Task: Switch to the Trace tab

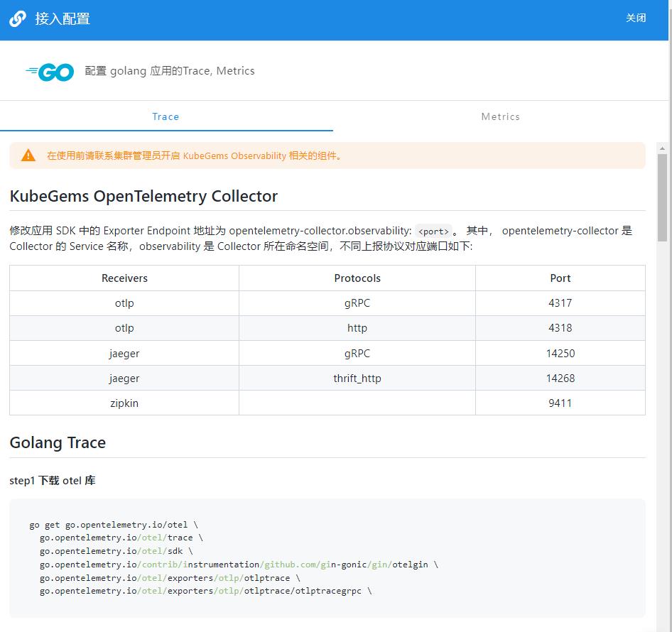Action: click(x=166, y=116)
